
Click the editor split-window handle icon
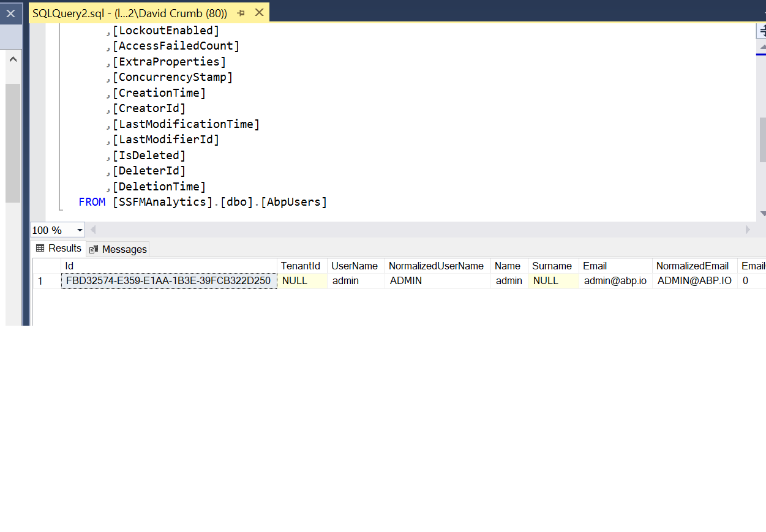[x=762, y=31]
